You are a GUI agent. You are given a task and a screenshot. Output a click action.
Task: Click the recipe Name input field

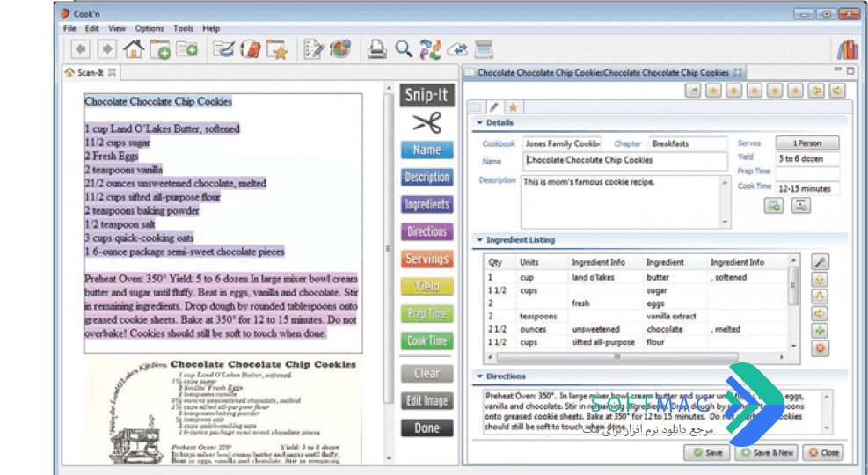pos(625,161)
